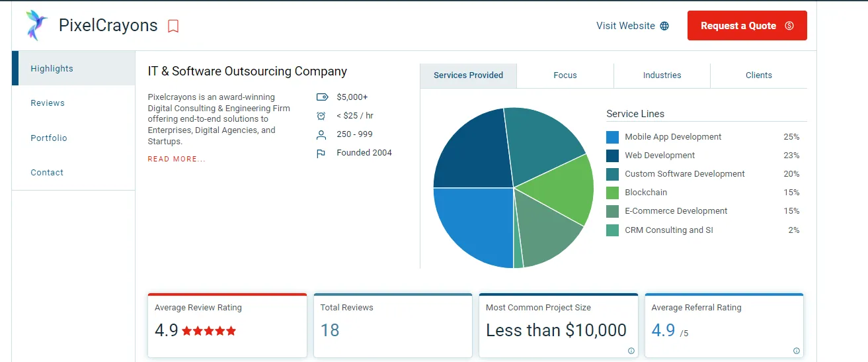
Task: Click the Mobile App Development color swatch
Action: tap(613, 137)
